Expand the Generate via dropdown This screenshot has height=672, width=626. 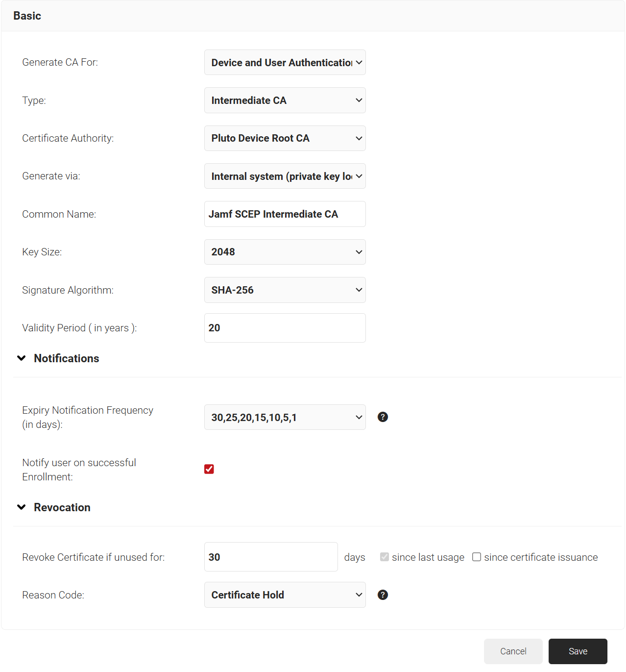[285, 176]
